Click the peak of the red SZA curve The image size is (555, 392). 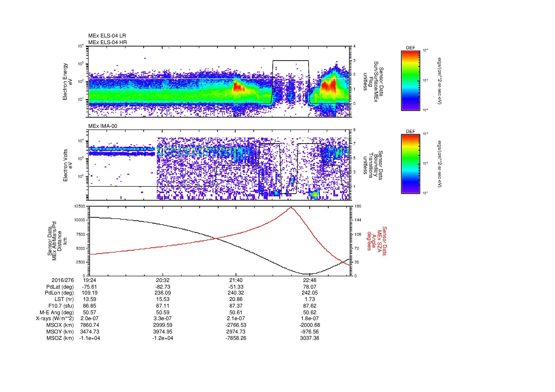pyautogui.click(x=291, y=207)
